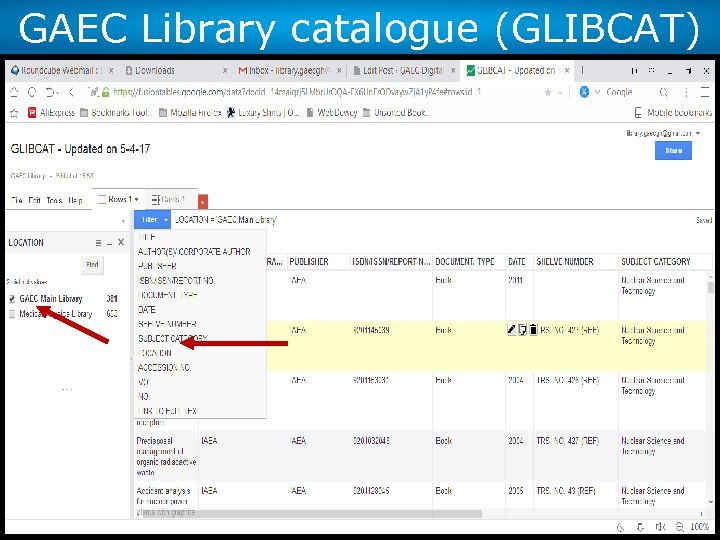Click the status bar mute speaker icon
This screenshot has width=720, height=540.
click(660, 527)
